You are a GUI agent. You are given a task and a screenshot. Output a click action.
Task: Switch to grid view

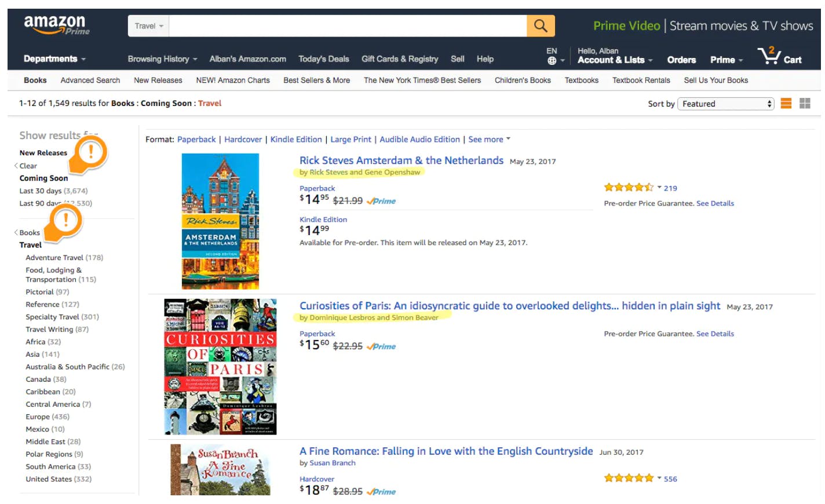coord(805,103)
